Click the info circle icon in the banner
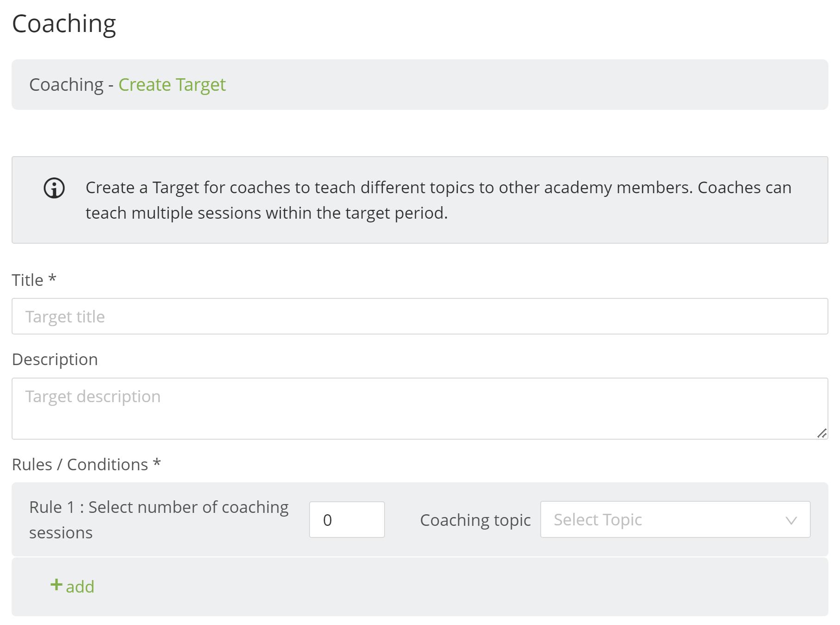This screenshot has height=625, width=840. (x=54, y=188)
